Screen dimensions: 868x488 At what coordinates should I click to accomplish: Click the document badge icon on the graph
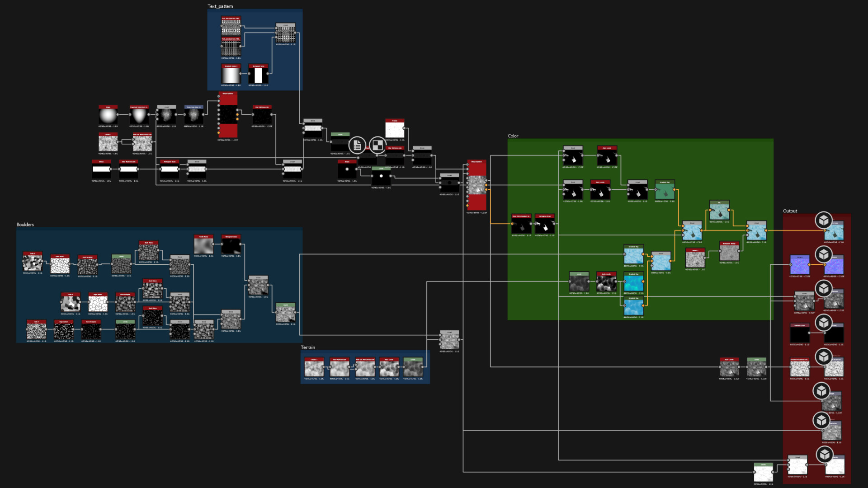tap(357, 145)
